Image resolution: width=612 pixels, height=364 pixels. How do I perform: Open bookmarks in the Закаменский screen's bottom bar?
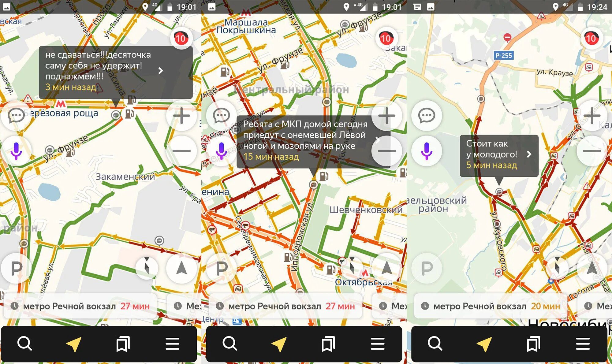pyautogui.click(x=123, y=344)
